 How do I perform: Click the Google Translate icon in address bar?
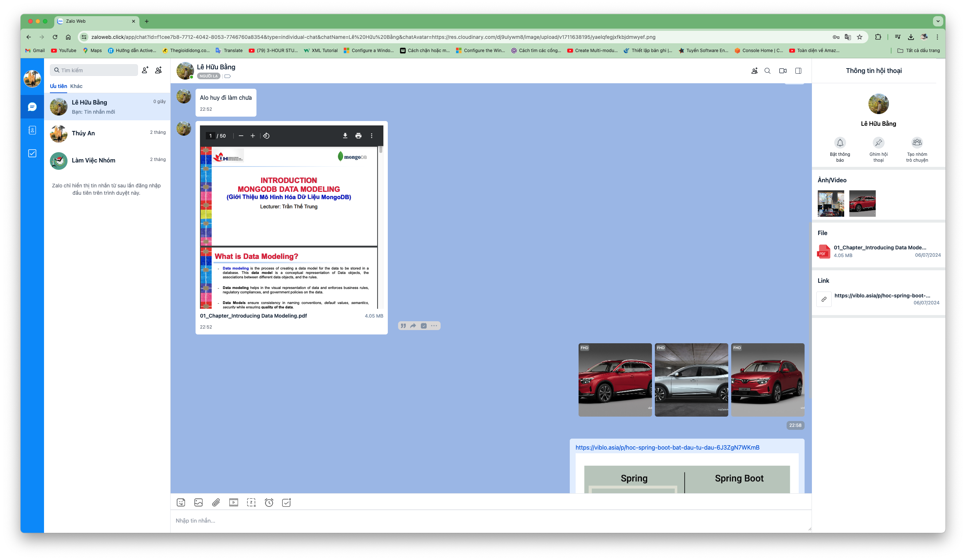pos(848,37)
